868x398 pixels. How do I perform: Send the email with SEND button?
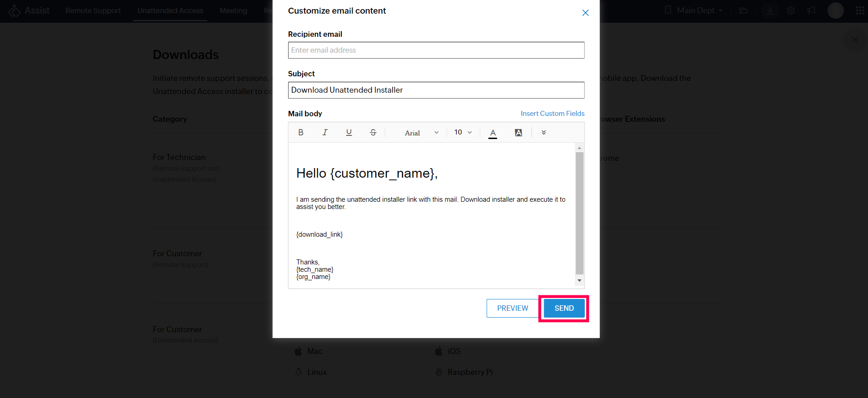[564, 308]
